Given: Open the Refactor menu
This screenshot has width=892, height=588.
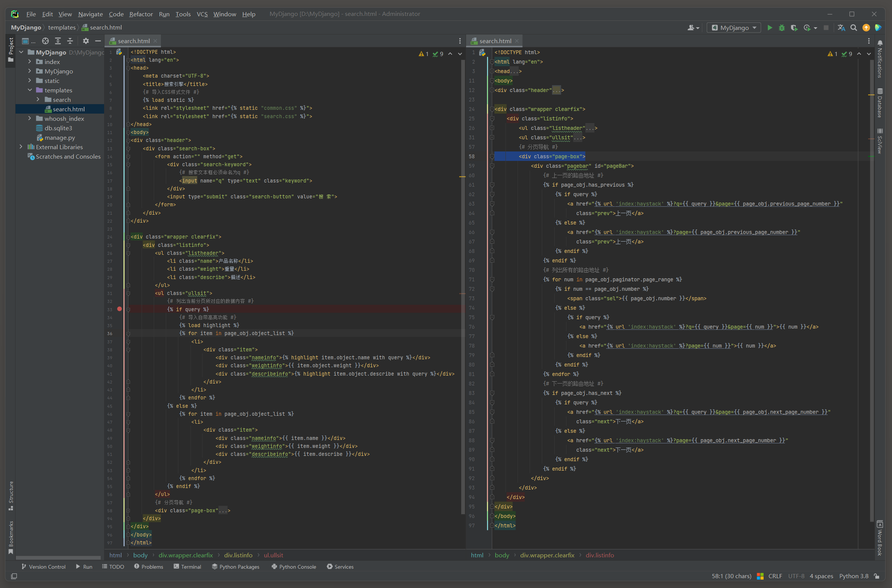Looking at the screenshot, I should 141,14.
